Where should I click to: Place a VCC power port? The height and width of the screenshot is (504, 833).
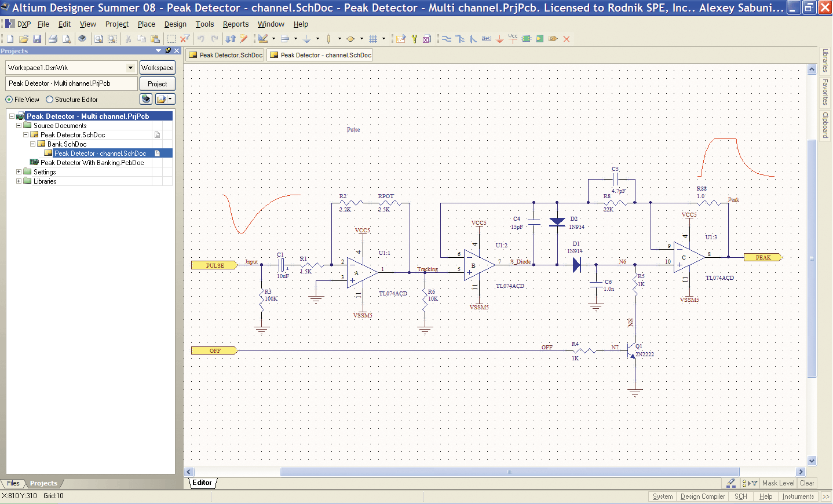pyautogui.click(x=513, y=39)
